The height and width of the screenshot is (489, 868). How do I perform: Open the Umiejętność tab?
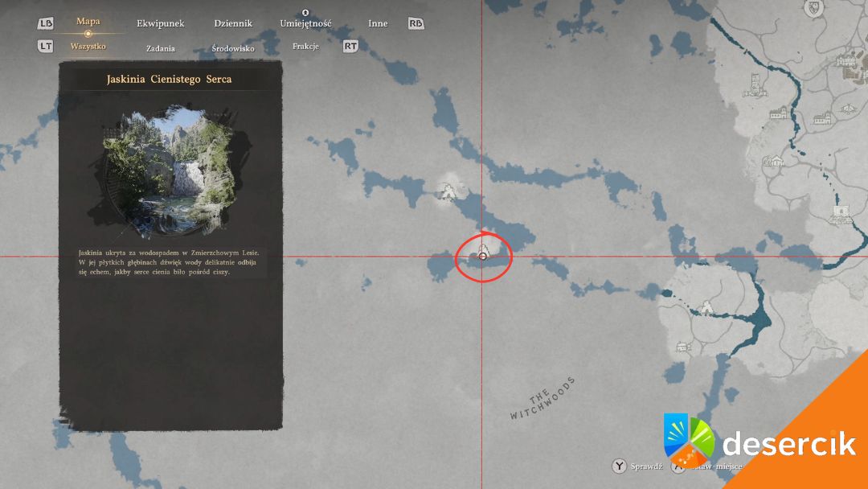pyautogui.click(x=305, y=23)
